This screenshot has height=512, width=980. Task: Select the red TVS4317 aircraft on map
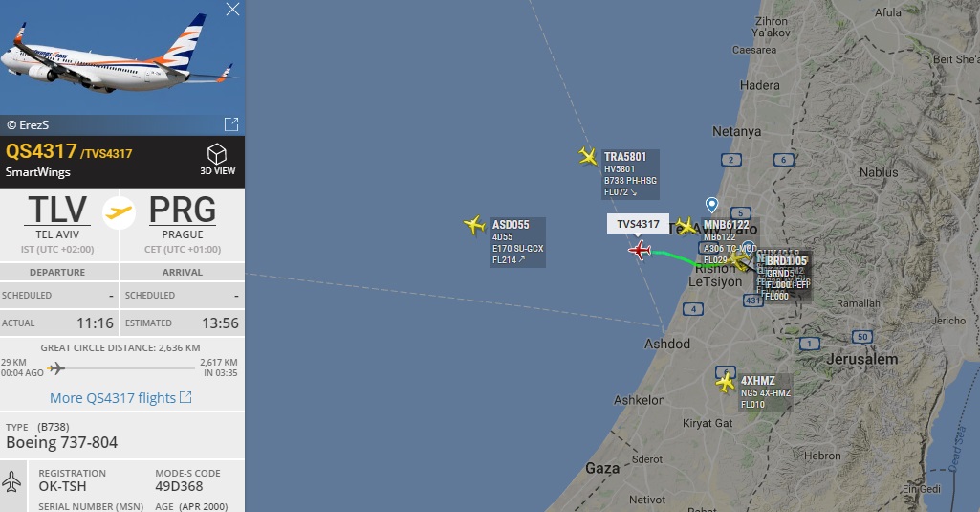click(640, 250)
